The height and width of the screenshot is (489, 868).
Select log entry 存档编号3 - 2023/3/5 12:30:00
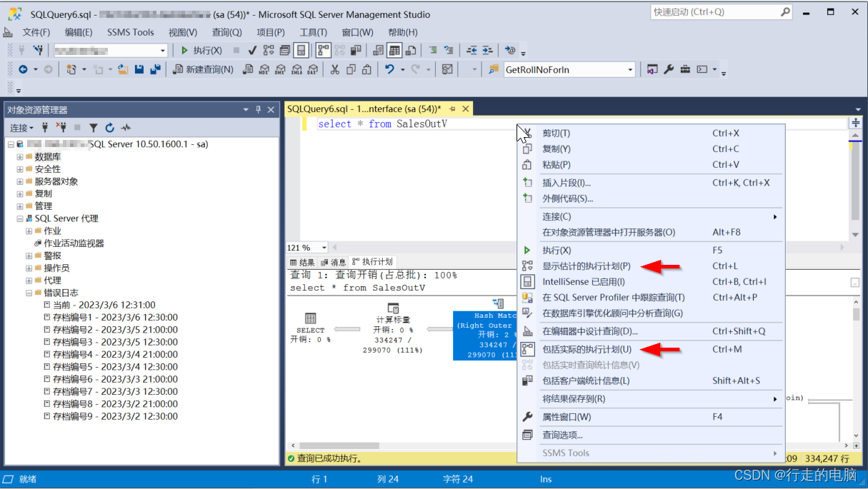[115, 342]
